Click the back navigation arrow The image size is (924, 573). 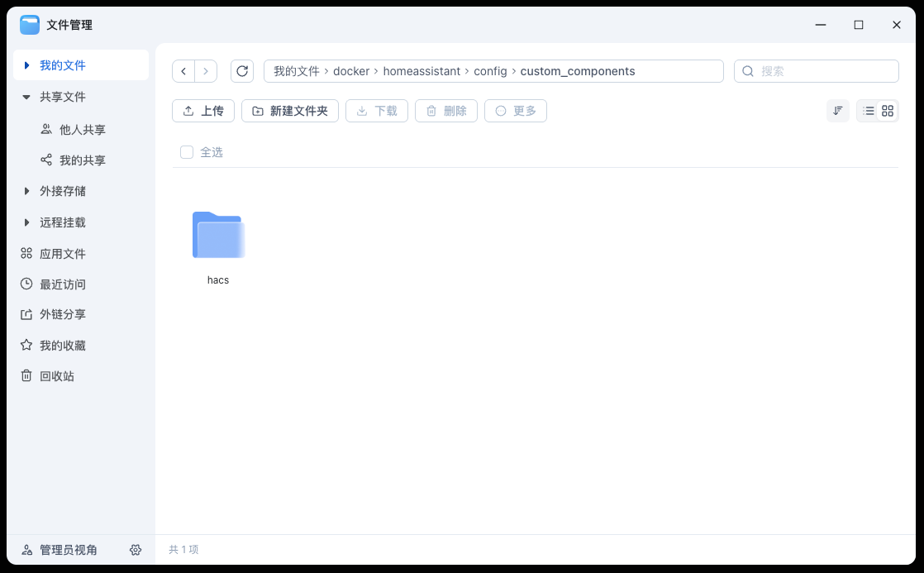[183, 71]
